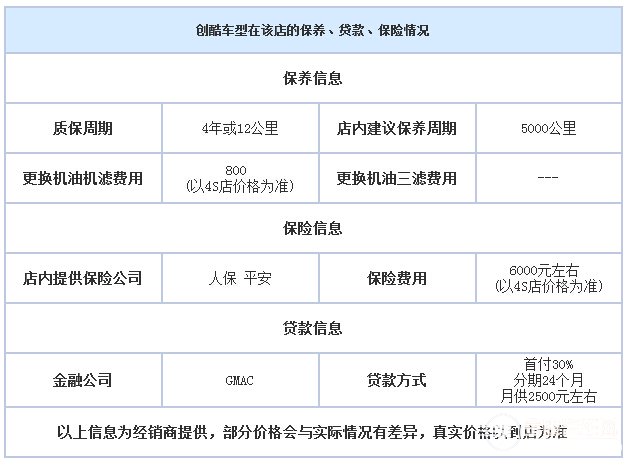Select the 店内提供保险公司 label

(83, 278)
